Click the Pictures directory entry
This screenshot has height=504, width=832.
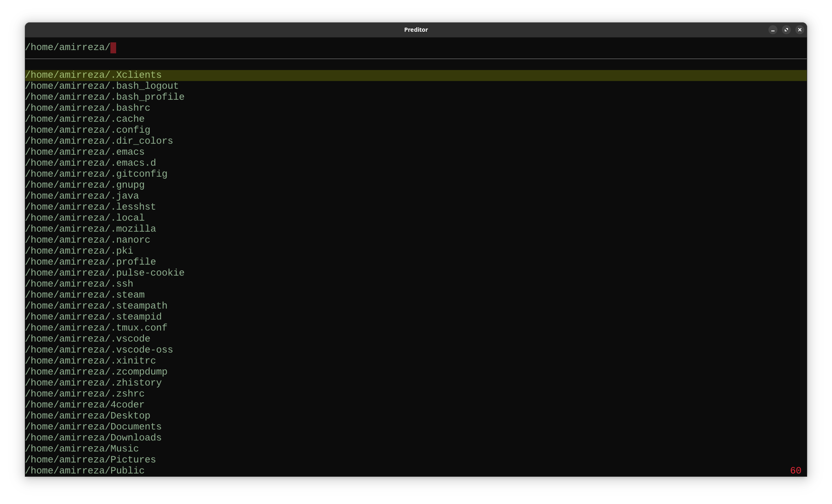(x=91, y=460)
